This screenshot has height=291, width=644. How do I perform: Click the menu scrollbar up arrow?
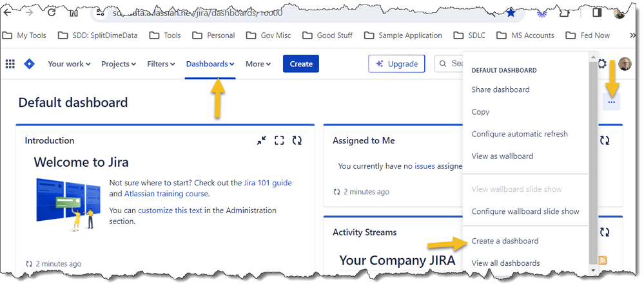[592, 56]
